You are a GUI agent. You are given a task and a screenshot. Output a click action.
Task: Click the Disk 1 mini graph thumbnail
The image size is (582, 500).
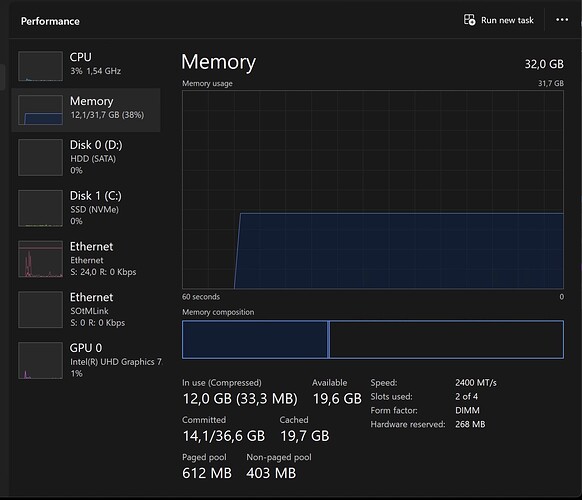[x=40, y=208]
